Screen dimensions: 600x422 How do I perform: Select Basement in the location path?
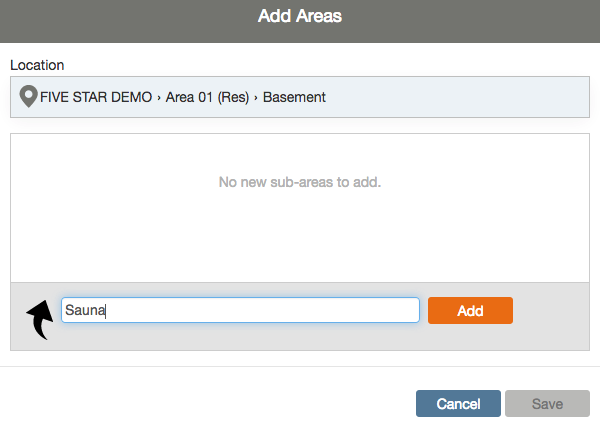tap(294, 97)
